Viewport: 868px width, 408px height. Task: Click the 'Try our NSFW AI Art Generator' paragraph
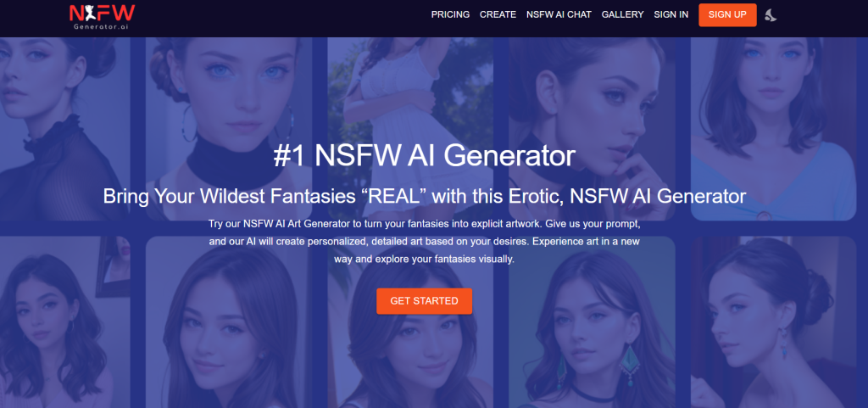click(425, 242)
